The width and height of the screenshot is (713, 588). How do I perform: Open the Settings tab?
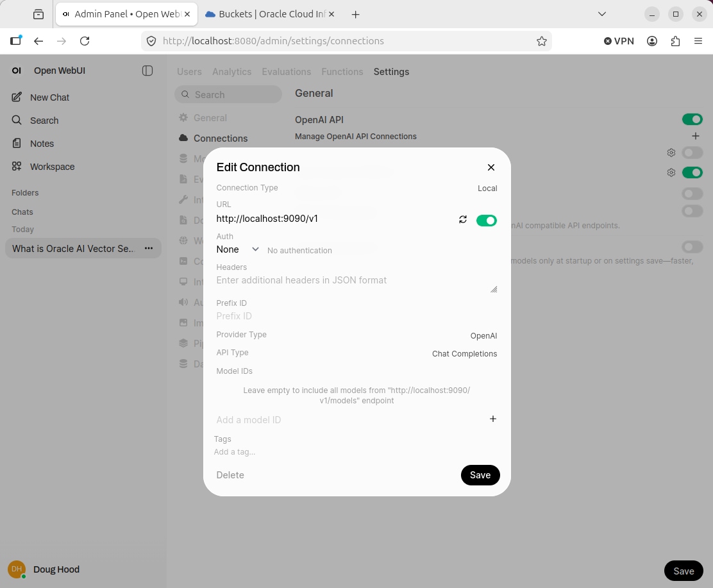tap(392, 72)
